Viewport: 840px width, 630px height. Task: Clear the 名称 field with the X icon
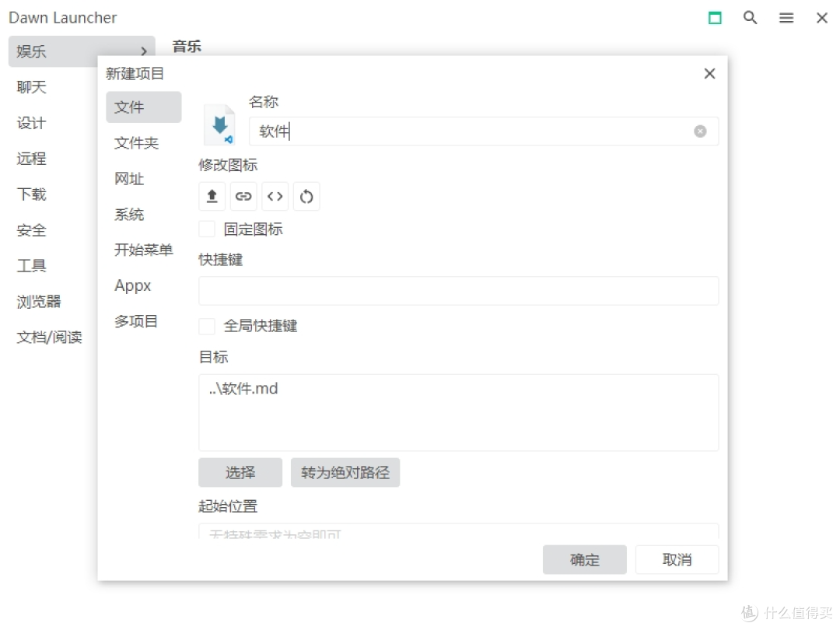pyautogui.click(x=699, y=131)
